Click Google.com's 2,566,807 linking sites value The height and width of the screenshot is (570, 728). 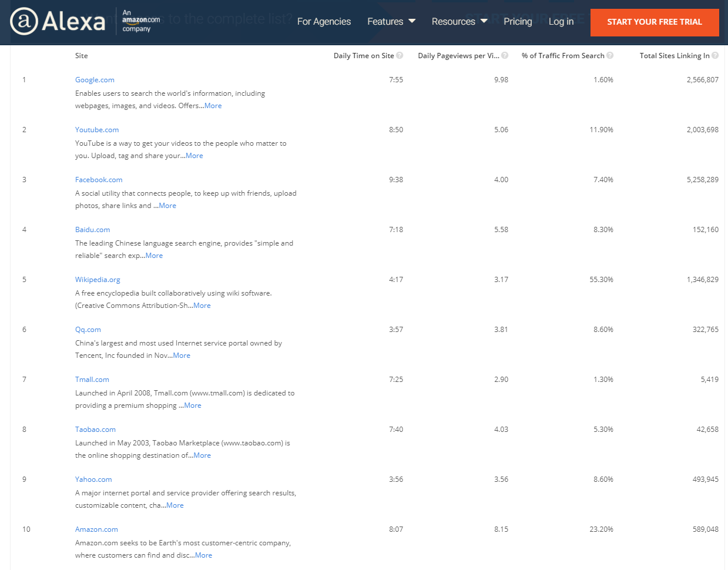[x=703, y=80]
